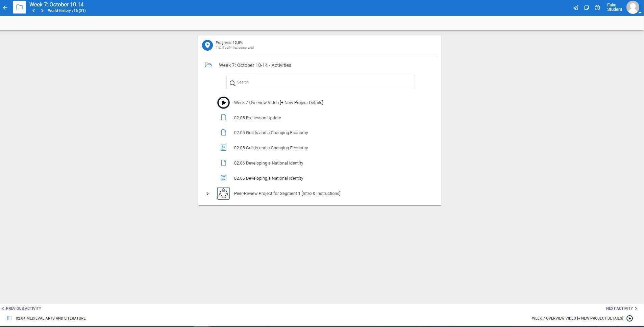Click the 02.06 Developing National Identity quiz icon

223,178
